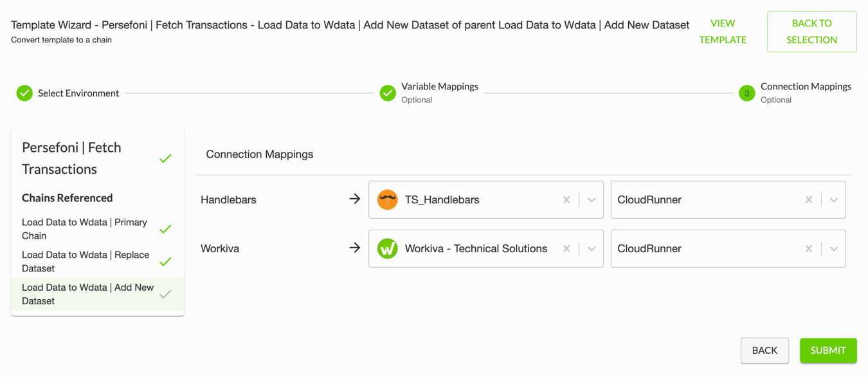Clear the Workiva - Technical Solutions selection

(566, 249)
